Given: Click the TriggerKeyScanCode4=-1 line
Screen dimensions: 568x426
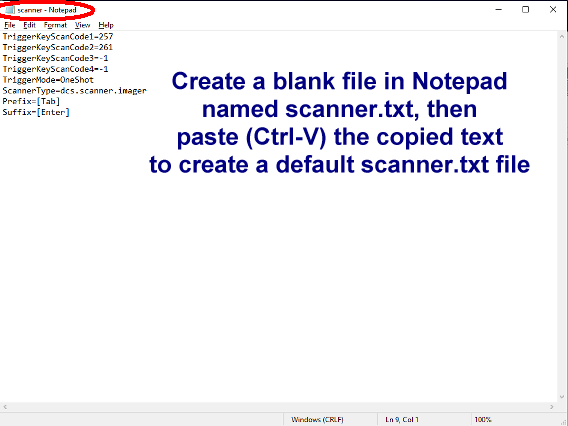Looking at the screenshot, I should point(55,69).
